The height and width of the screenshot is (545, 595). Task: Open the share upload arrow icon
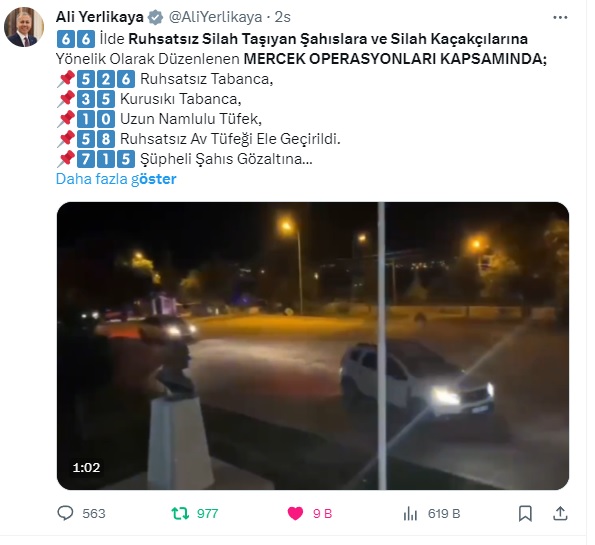point(560,513)
